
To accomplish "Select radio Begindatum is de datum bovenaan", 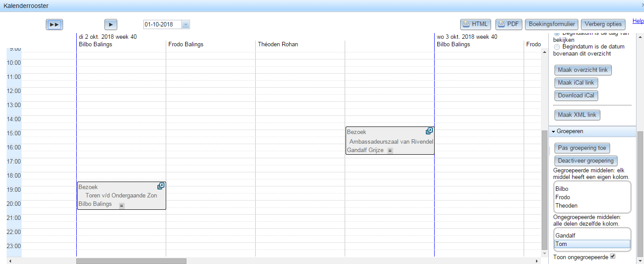I will coord(557,47).
